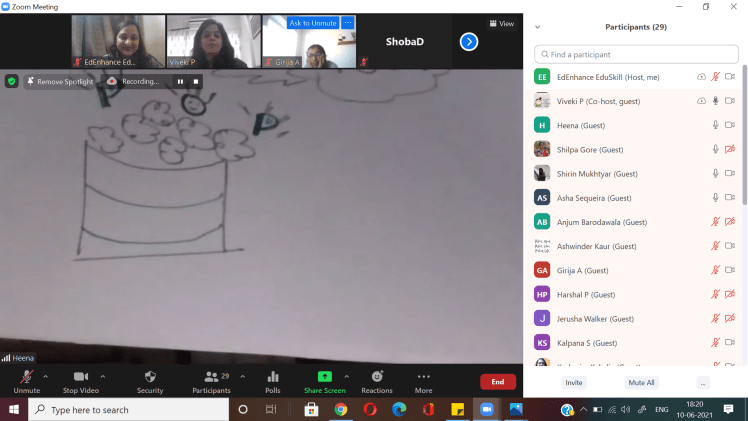This screenshot has height=421, width=748.
Task: Pause the recording
Action: [x=181, y=81]
